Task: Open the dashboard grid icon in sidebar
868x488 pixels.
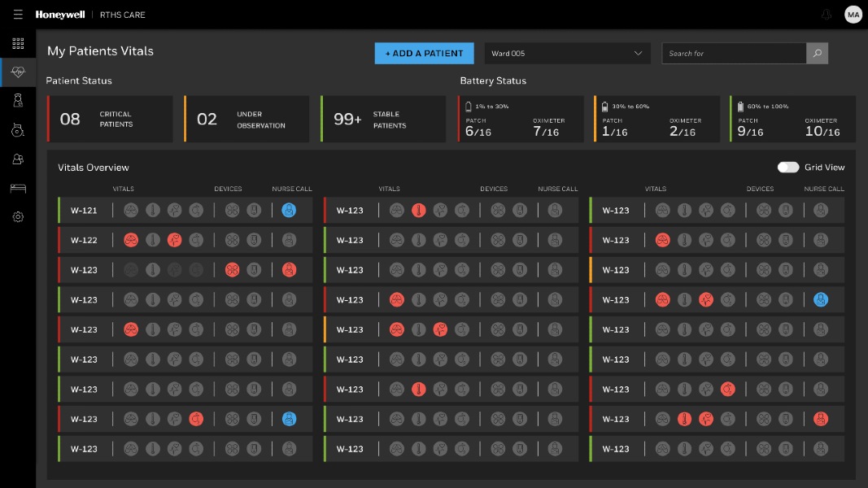Action: (18, 44)
